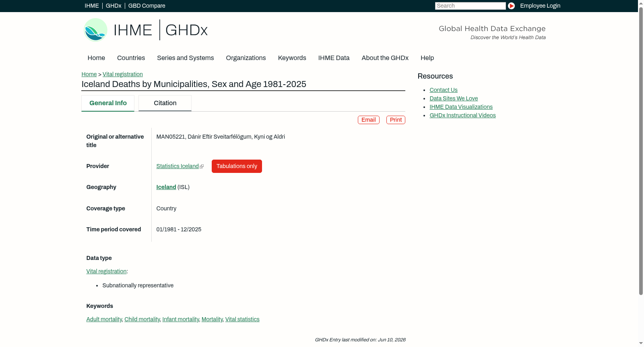
Task: Open the Help menu
Action: click(427, 58)
